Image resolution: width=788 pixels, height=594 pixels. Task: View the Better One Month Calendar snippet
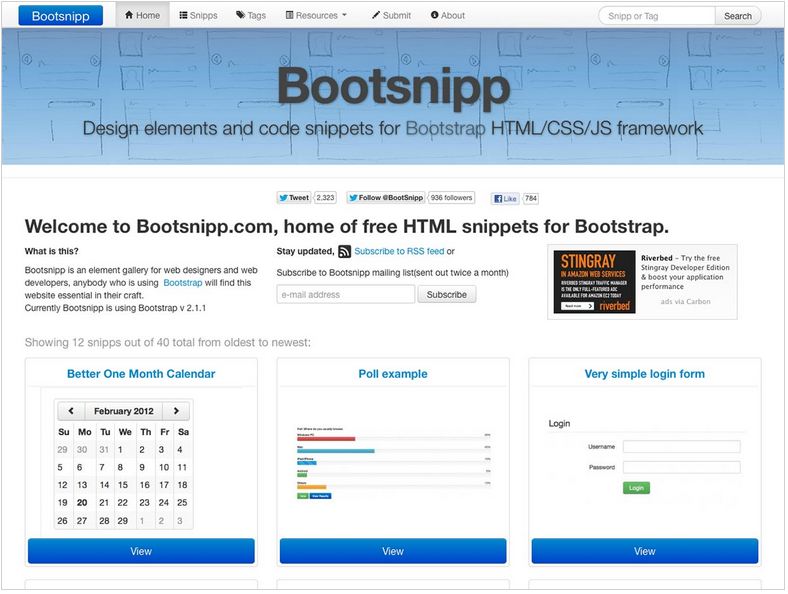tap(141, 551)
